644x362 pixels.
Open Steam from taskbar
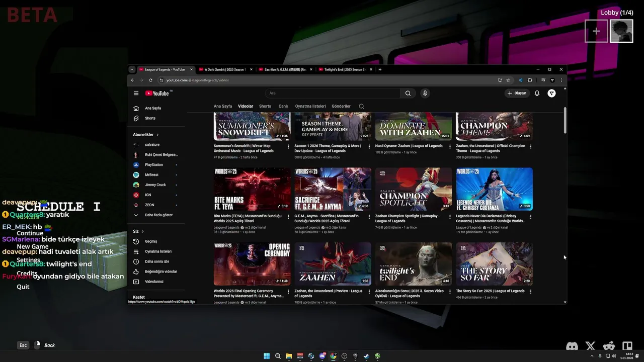366,356
